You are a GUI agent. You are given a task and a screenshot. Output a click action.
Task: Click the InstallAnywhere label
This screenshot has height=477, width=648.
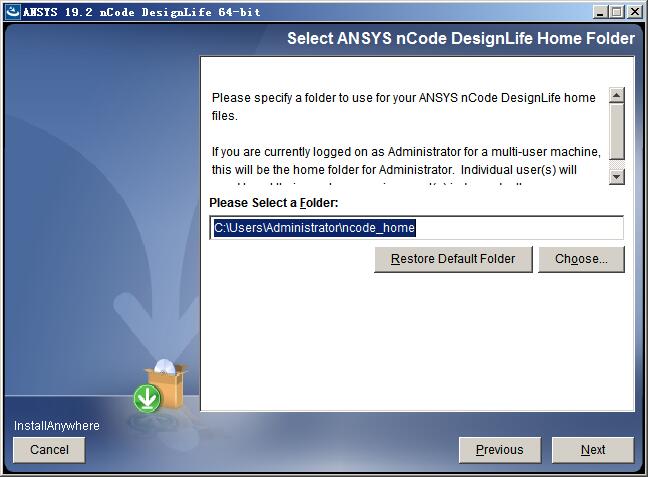[x=57, y=426]
